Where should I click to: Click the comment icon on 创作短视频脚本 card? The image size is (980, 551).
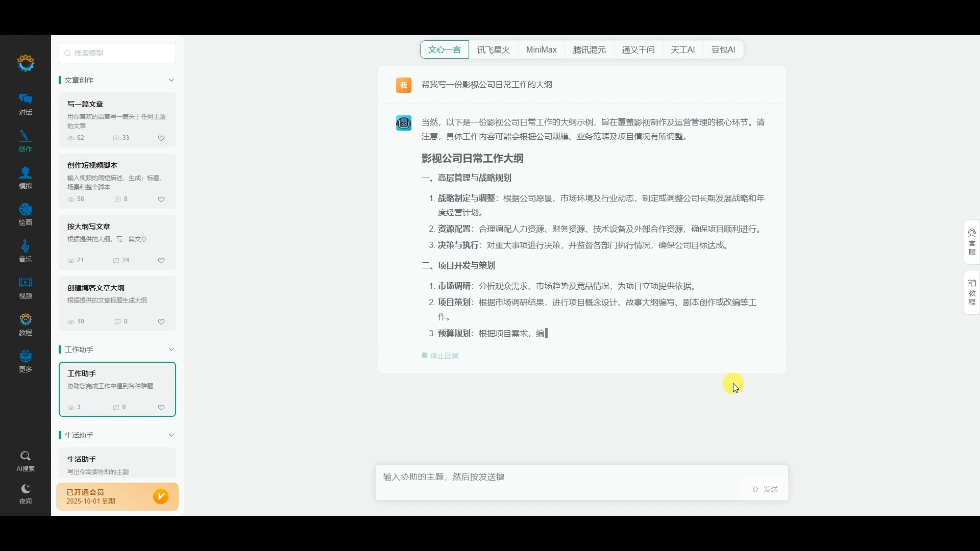pyautogui.click(x=117, y=199)
